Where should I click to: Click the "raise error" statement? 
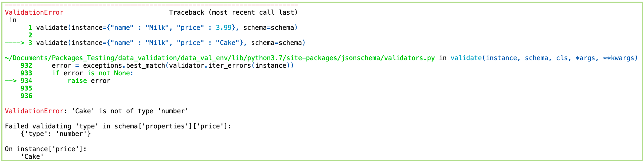tap(89, 81)
